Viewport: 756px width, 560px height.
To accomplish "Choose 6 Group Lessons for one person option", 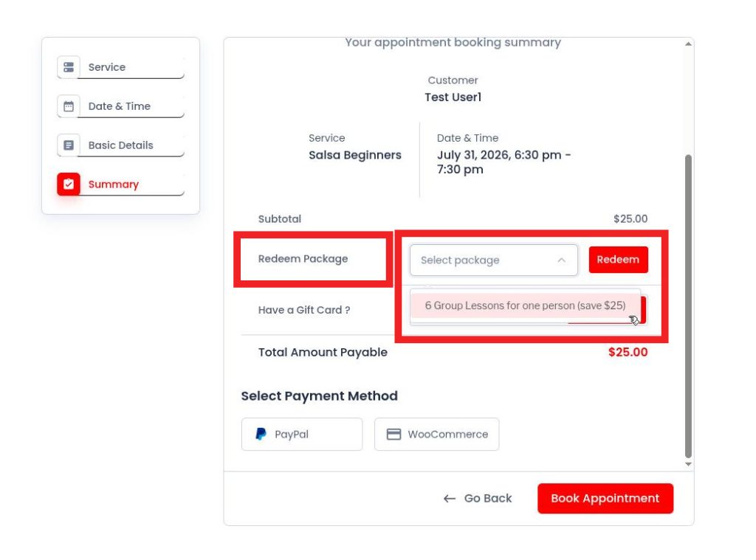I will (525, 305).
